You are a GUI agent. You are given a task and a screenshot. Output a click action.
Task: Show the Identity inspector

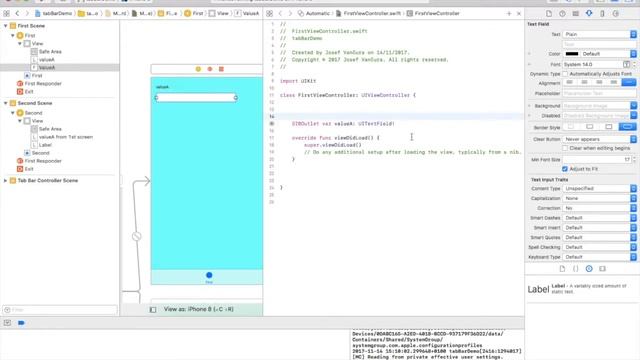(x=576, y=13)
